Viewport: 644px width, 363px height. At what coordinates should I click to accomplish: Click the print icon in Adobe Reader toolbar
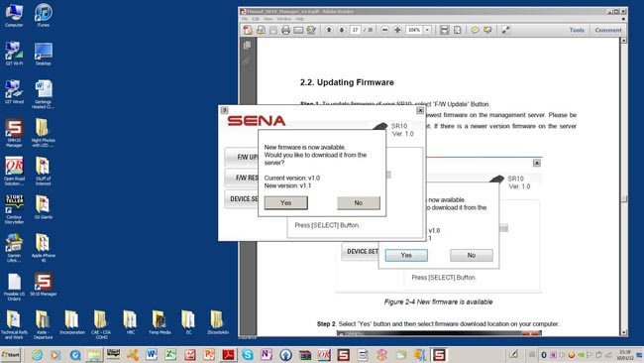click(x=286, y=30)
